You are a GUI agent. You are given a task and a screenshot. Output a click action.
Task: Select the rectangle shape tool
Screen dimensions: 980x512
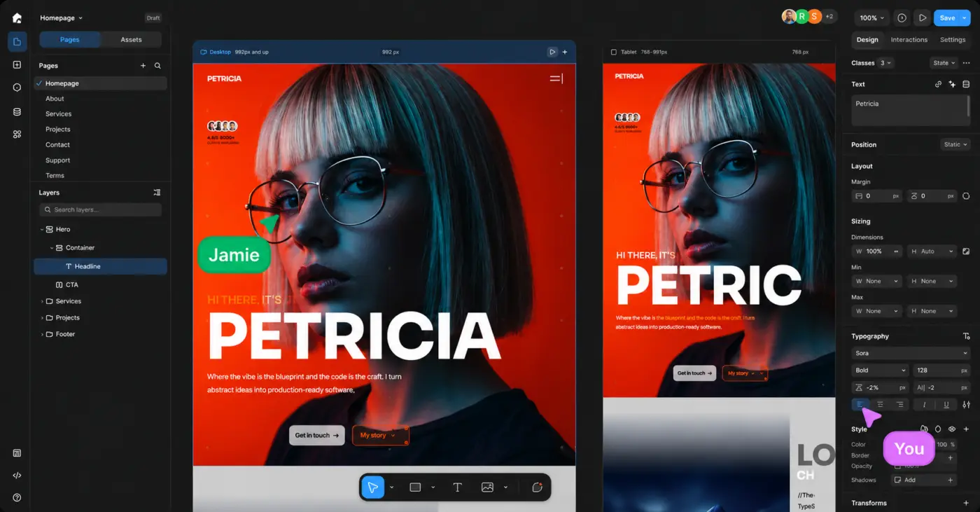[x=415, y=487]
